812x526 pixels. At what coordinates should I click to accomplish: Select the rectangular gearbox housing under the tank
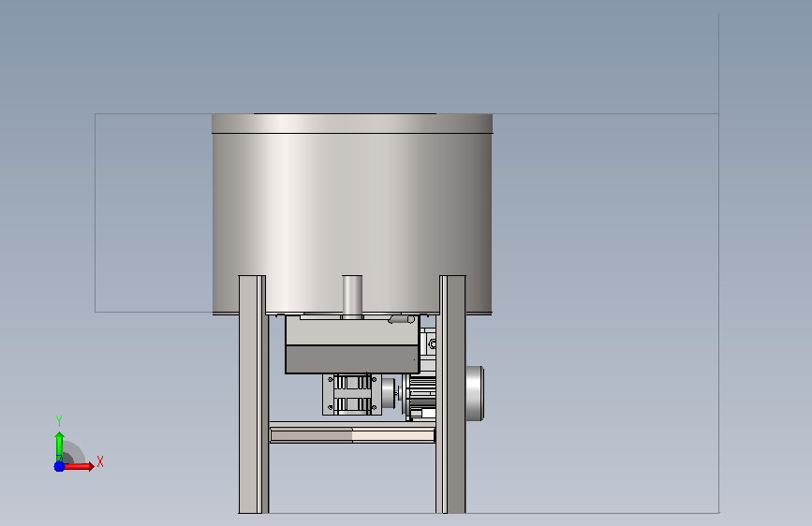pyautogui.click(x=352, y=344)
